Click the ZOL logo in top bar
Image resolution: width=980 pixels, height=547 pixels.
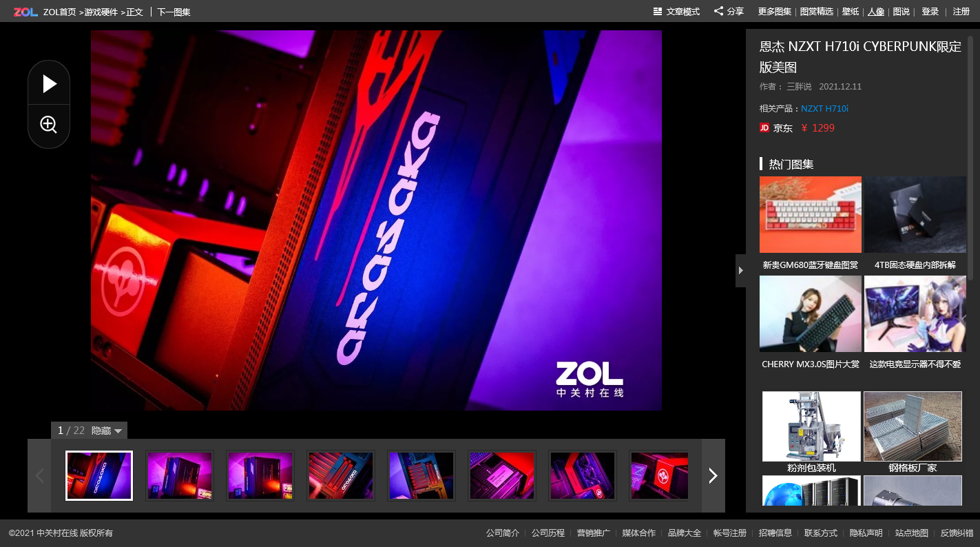click(25, 12)
